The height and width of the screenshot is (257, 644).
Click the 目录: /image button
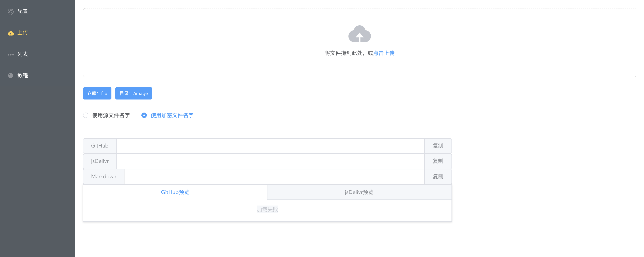(x=134, y=93)
